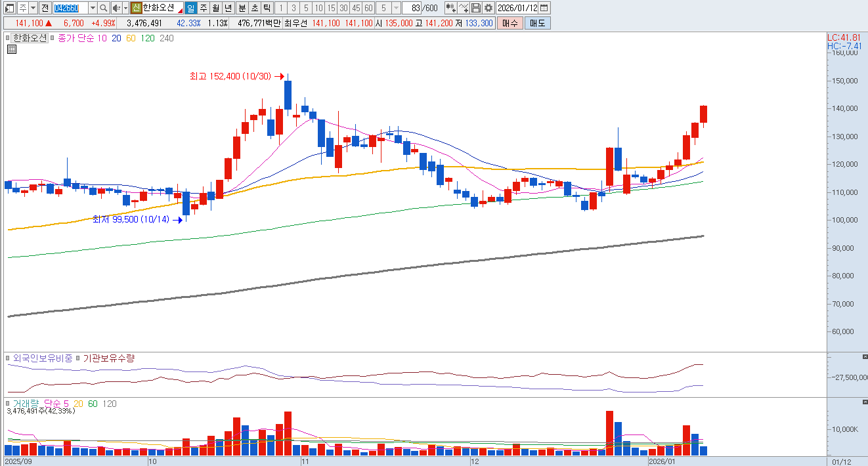Open chart settings gear icon

coord(488,8)
